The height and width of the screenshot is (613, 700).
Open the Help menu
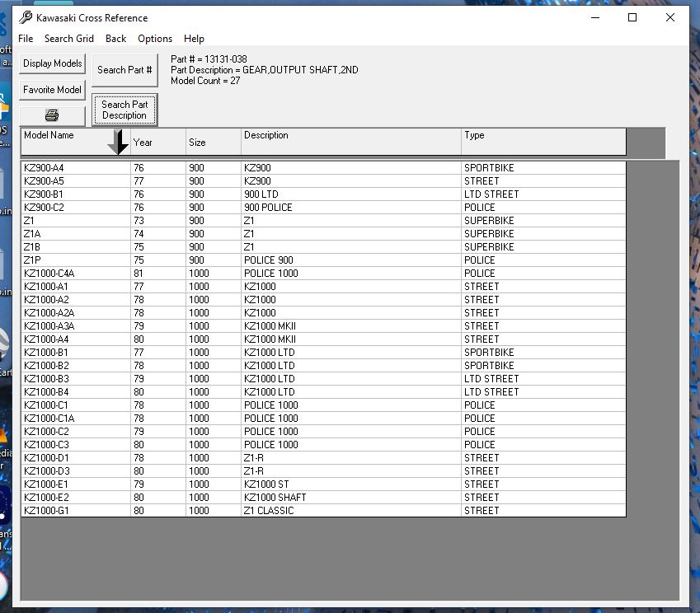(194, 39)
